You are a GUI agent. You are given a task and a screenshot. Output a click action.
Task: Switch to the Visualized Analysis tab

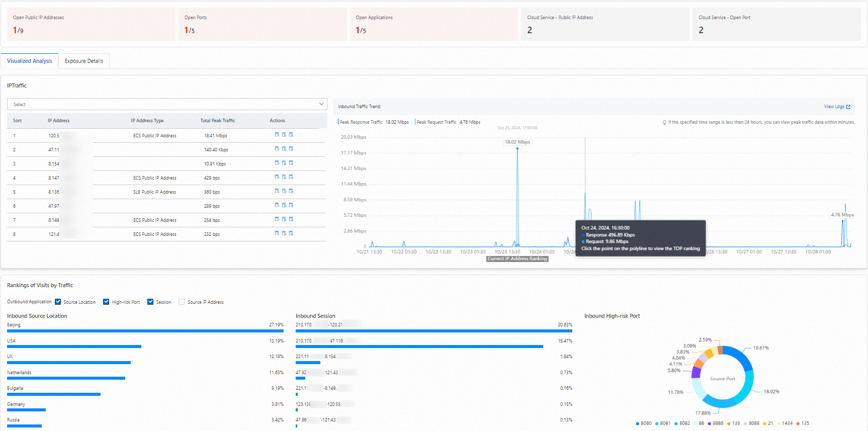tap(30, 61)
